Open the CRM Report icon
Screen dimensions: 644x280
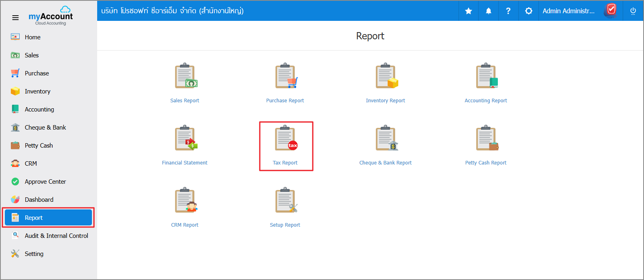click(x=185, y=200)
